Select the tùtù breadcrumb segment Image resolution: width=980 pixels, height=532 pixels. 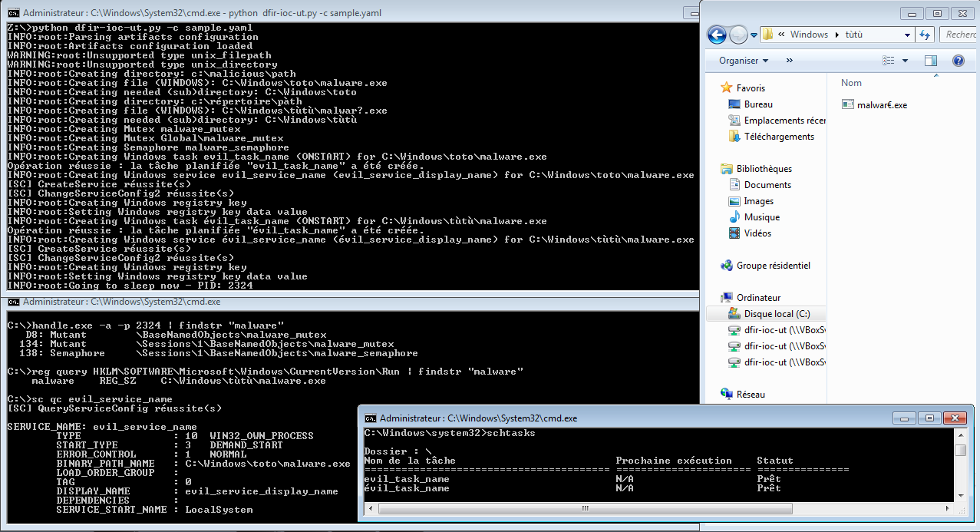853,35
